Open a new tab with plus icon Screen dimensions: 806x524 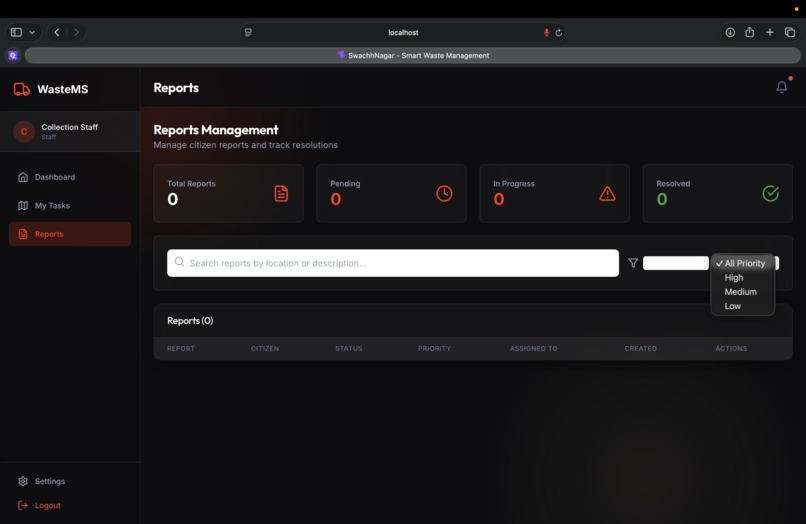[770, 32]
